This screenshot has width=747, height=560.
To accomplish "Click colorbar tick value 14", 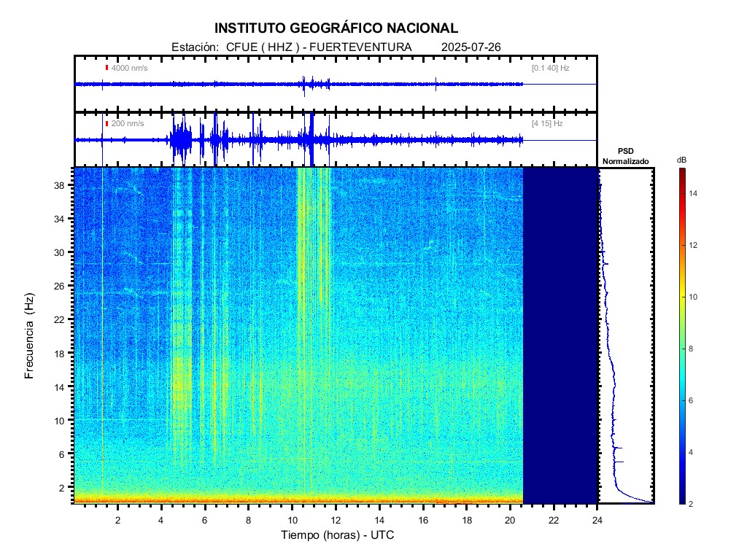I will (x=693, y=193).
